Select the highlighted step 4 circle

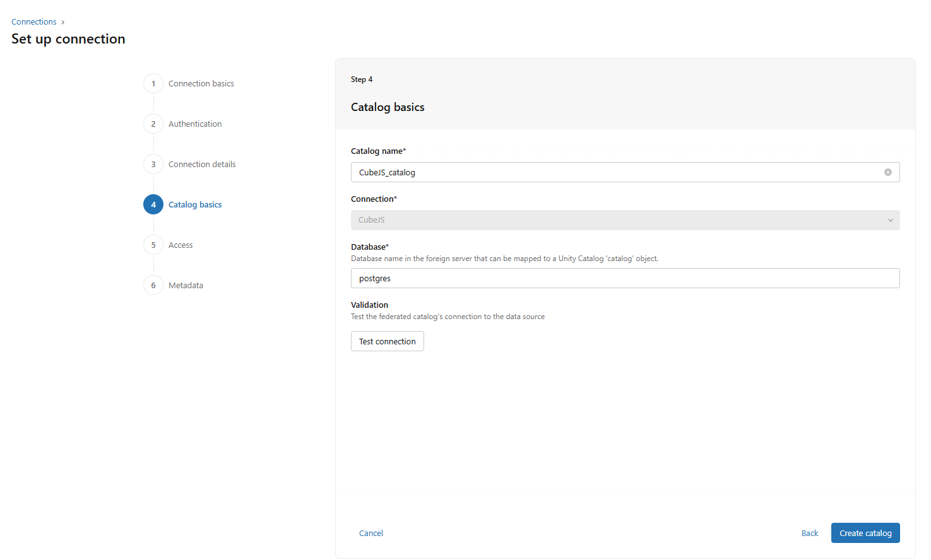[153, 204]
